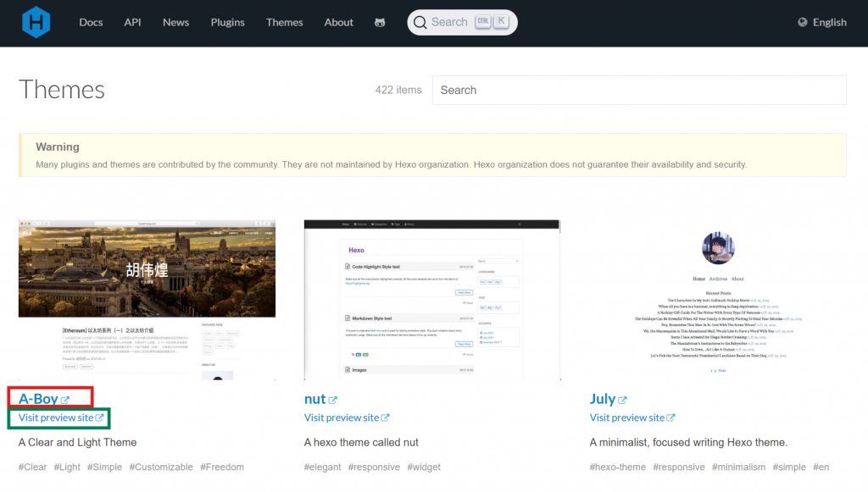Viewport: 868px width, 492px height.
Task: Open the English language selector
Action: pyautogui.click(x=822, y=22)
